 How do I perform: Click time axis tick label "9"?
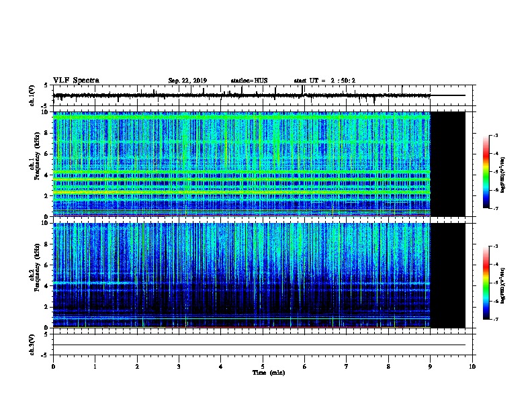pos(430,367)
